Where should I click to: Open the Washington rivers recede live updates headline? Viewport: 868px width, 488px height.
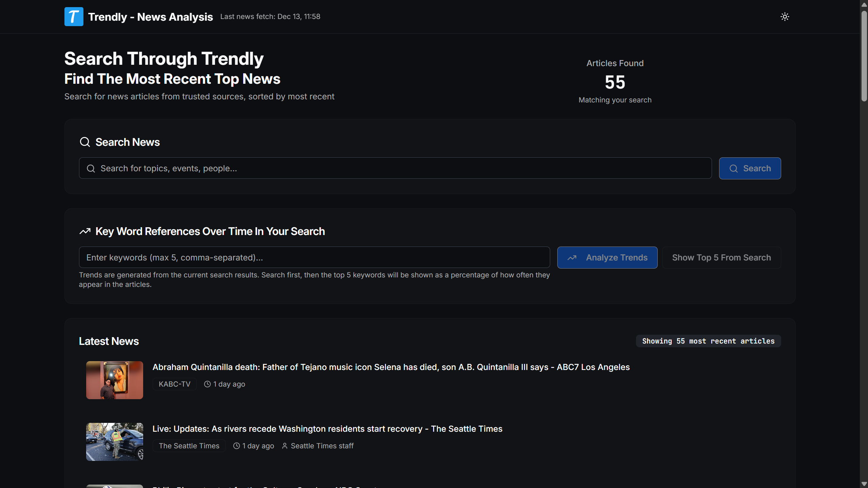tap(327, 429)
